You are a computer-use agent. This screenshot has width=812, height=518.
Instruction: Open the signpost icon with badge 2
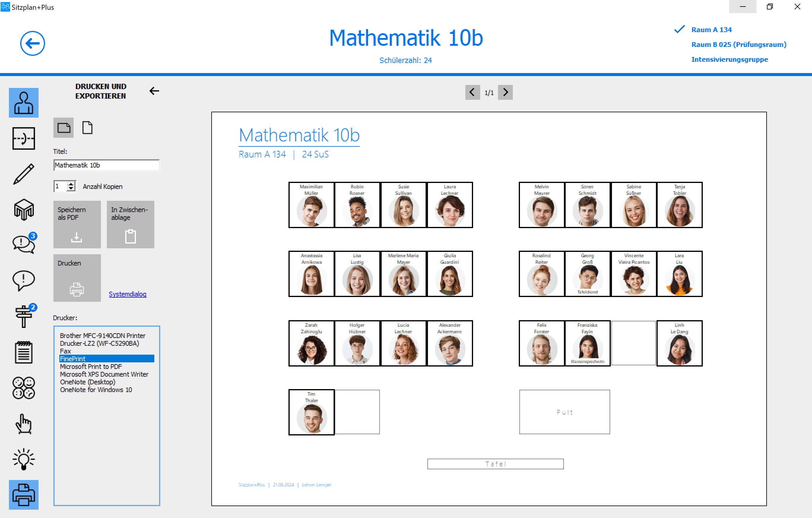click(24, 316)
